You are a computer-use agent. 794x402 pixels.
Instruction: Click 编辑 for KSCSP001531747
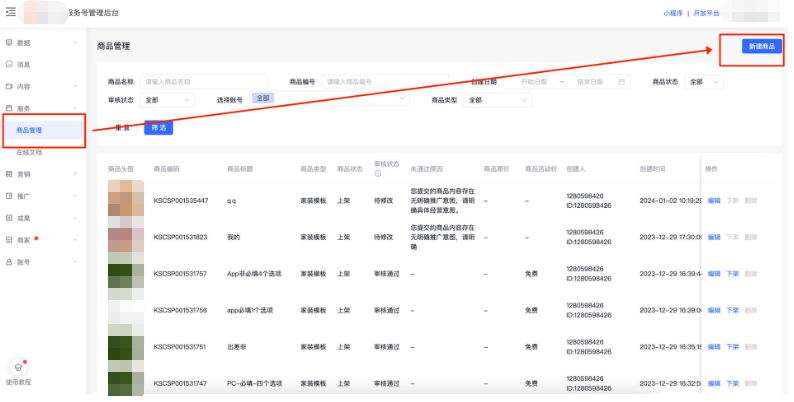714,383
